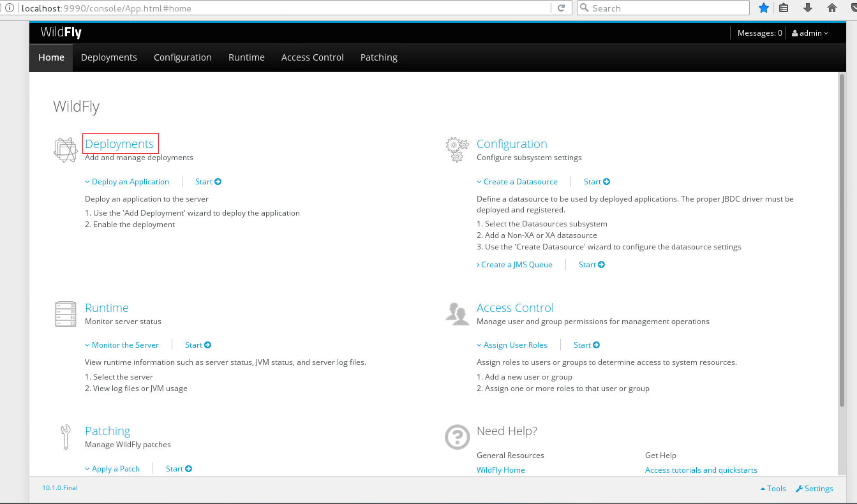Click the Deployments stacked-boxes icon

[x=66, y=150]
